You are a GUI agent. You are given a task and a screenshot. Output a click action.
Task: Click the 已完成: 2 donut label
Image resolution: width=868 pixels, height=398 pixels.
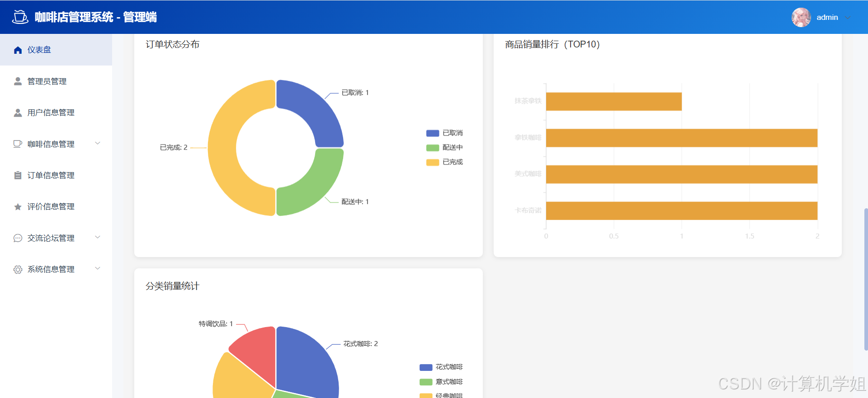coord(174,147)
